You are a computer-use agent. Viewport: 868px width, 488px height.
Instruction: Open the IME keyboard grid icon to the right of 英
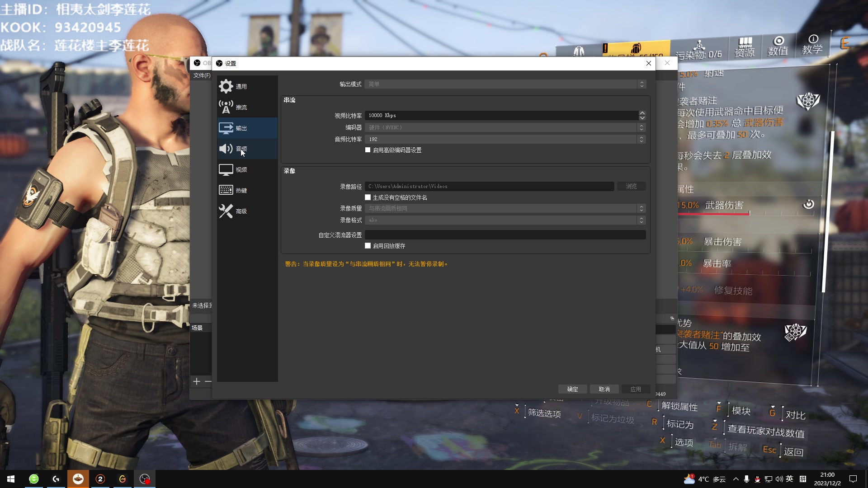tap(803, 479)
